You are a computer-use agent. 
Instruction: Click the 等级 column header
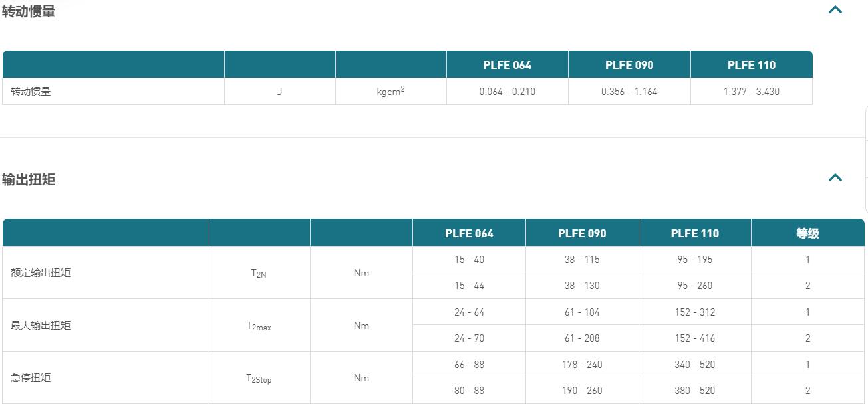click(807, 233)
